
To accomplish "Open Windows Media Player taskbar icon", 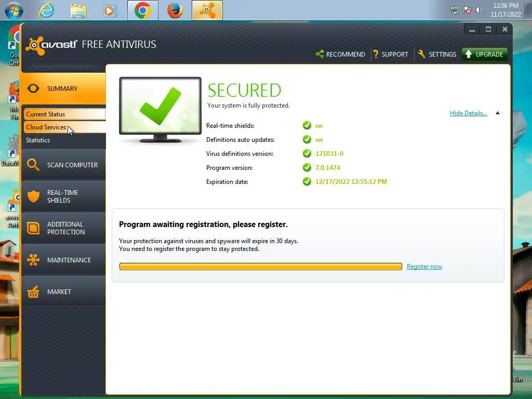I will (110, 10).
